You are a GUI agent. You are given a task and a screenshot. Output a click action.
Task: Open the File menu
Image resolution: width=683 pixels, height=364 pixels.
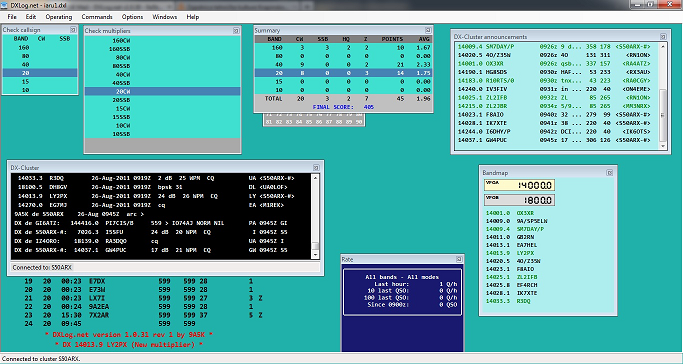click(x=12, y=17)
